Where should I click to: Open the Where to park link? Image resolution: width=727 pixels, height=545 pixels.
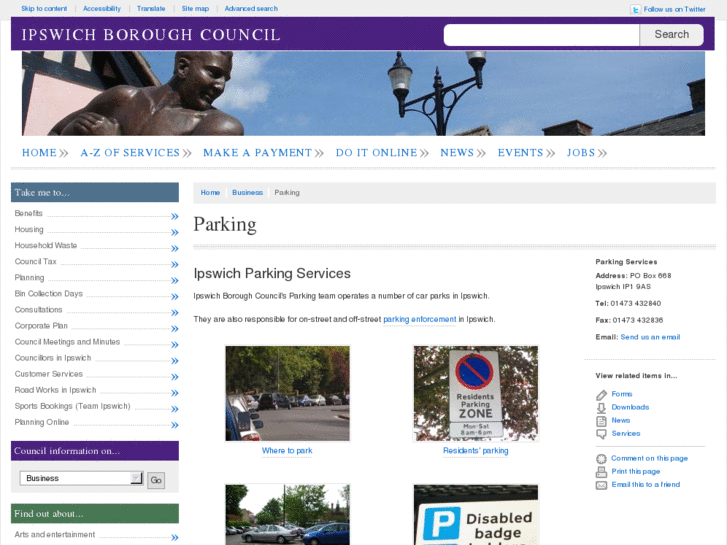(x=287, y=450)
